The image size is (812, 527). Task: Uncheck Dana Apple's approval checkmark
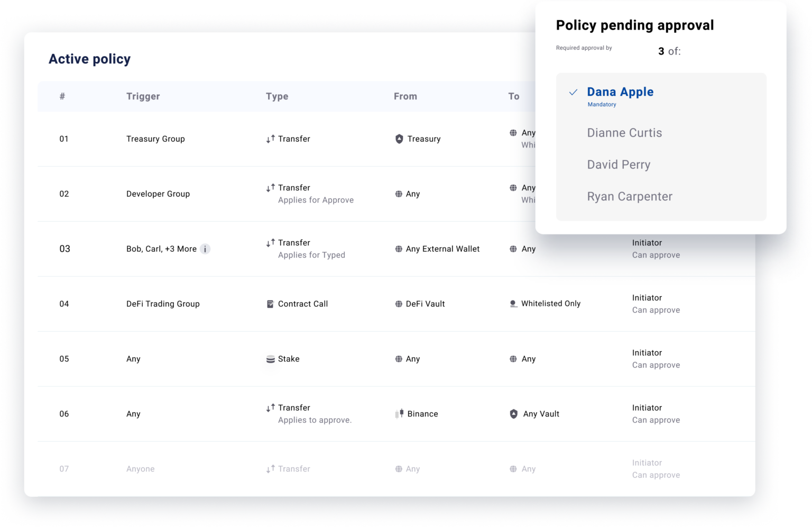click(x=573, y=92)
